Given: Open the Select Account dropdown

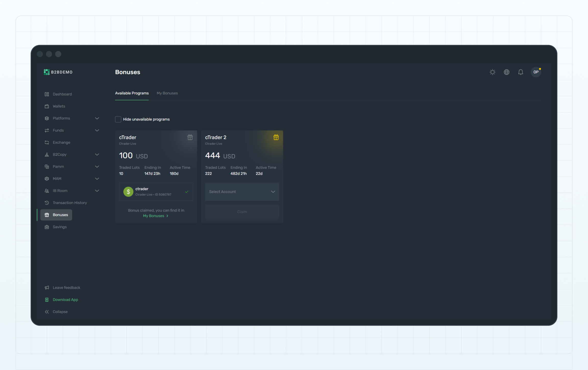Looking at the screenshot, I should 242,192.
